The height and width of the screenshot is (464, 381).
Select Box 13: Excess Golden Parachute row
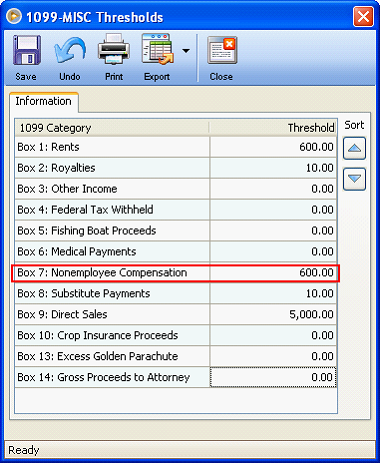point(176,356)
